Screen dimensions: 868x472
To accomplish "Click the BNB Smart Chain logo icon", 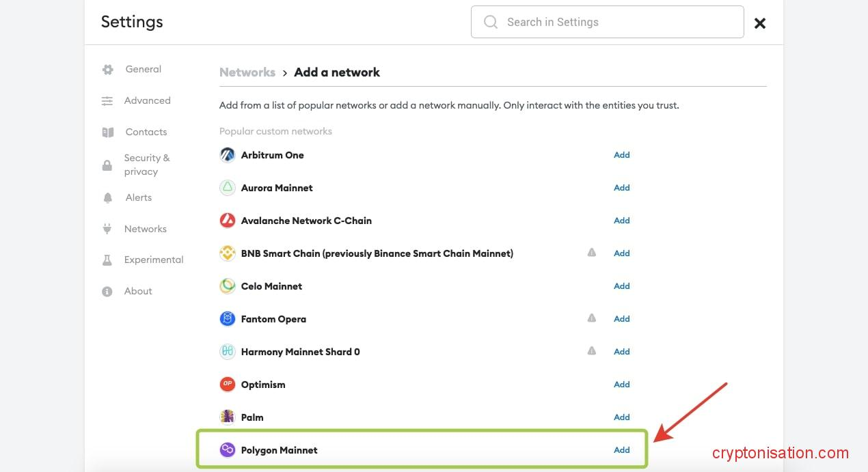I will [x=227, y=253].
